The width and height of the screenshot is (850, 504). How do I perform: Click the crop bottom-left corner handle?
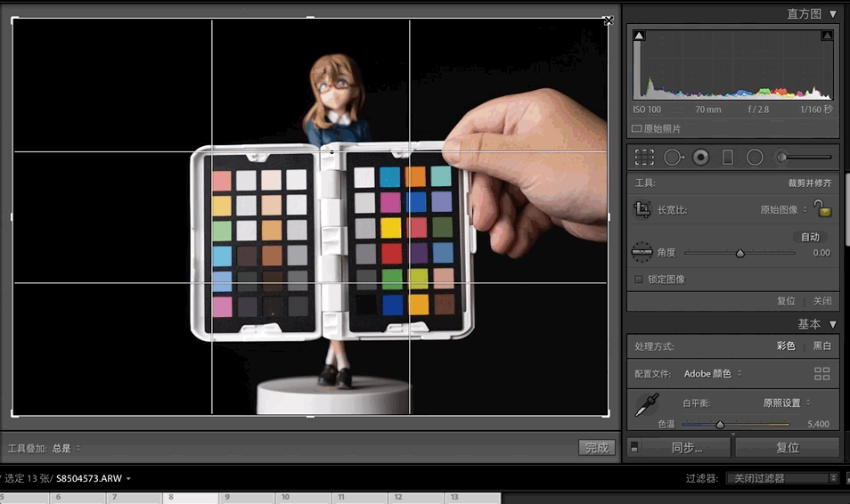point(13,415)
